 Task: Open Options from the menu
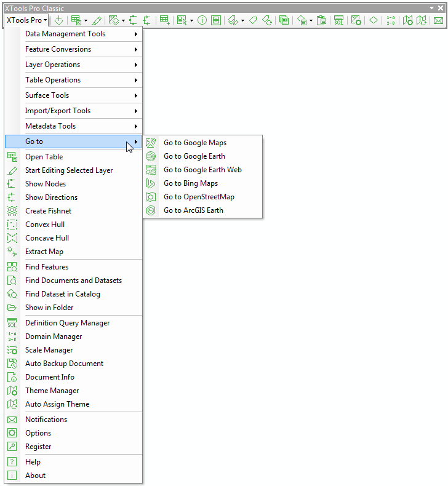73,433
